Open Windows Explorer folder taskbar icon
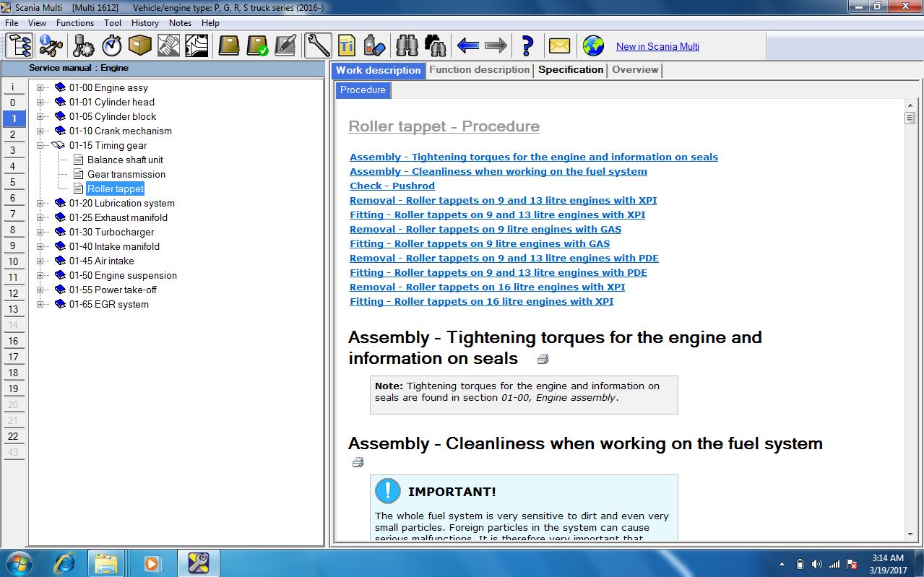Viewport: 924px width, 577px height. coord(106,563)
